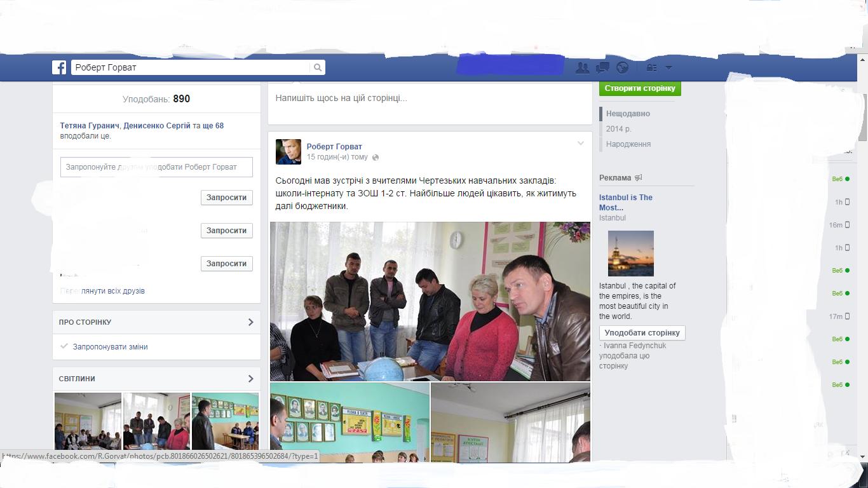Select Народження in the timeline navigation
This screenshot has height=488, width=868.
628,144
